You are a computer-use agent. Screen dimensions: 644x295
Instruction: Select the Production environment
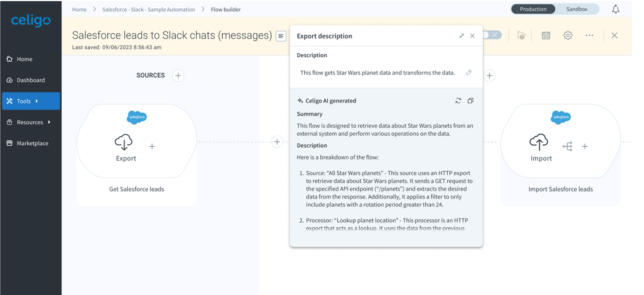pyautogui.click(x=533, y=9)
